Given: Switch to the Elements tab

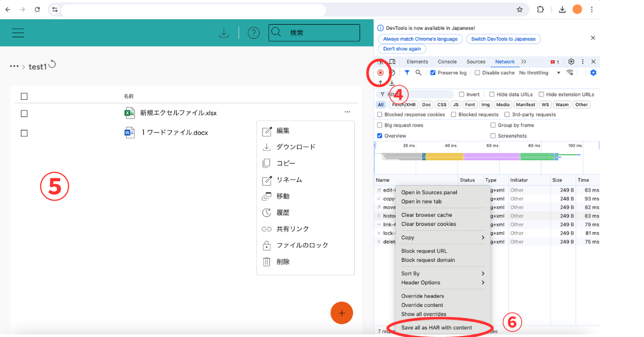Looking at the screenshot, I should tap(417, 62).
